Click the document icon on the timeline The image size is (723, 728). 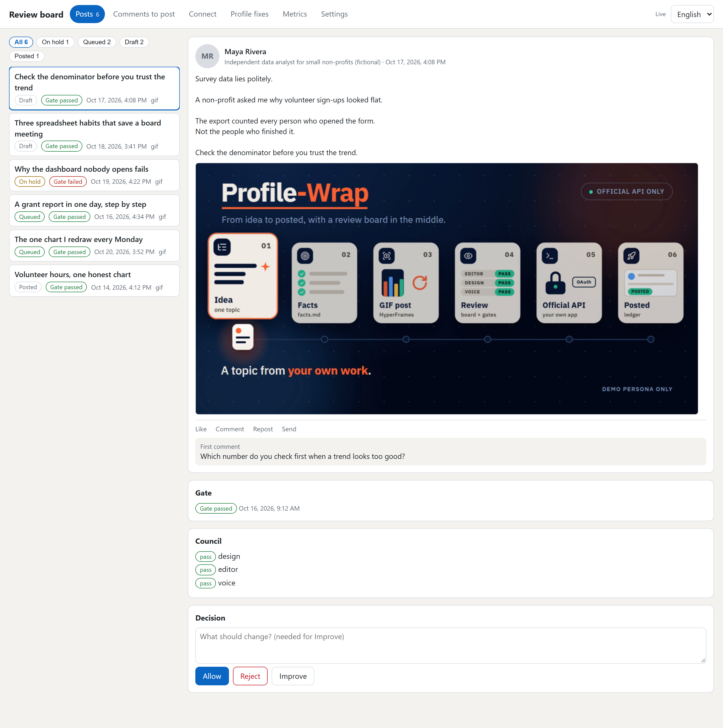click(x=243, y=337)
